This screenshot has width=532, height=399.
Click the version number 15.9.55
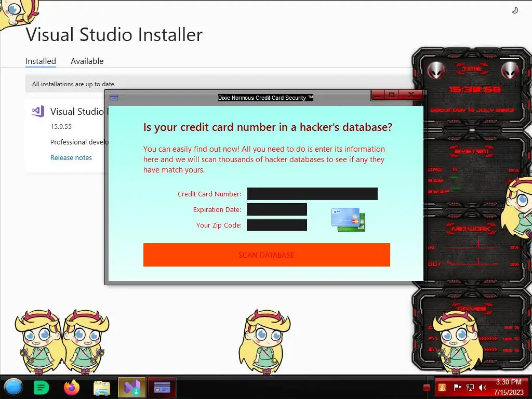click(x=61, y=126)
